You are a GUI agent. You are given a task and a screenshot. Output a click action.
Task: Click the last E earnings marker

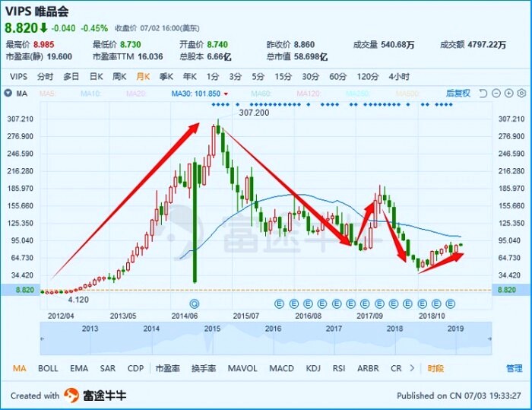[450, 304]
